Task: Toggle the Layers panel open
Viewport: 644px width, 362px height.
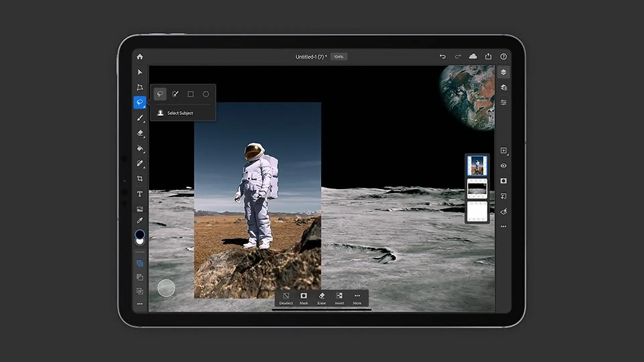Action: pos(503,72)
